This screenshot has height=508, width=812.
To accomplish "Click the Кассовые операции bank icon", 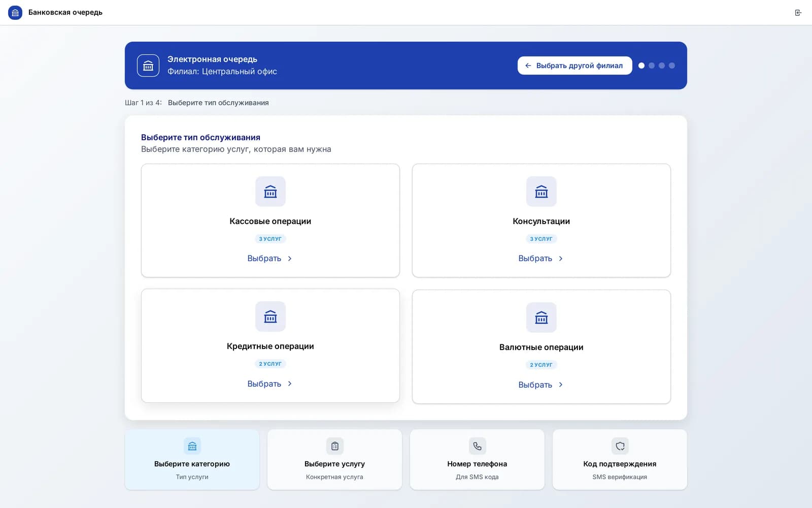I will pyautogui.click(x=270, y=192).
